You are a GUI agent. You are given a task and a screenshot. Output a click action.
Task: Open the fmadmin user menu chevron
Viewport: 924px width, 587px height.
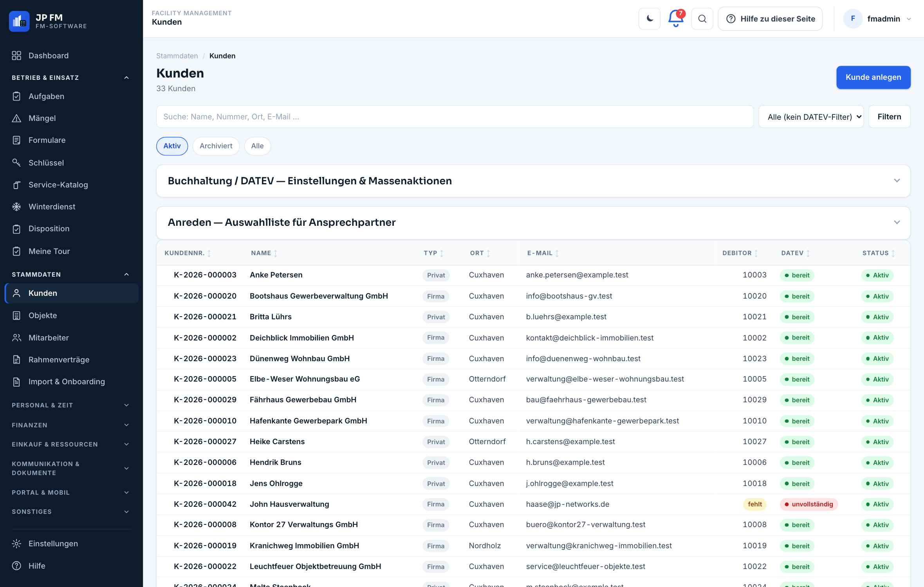909,19
